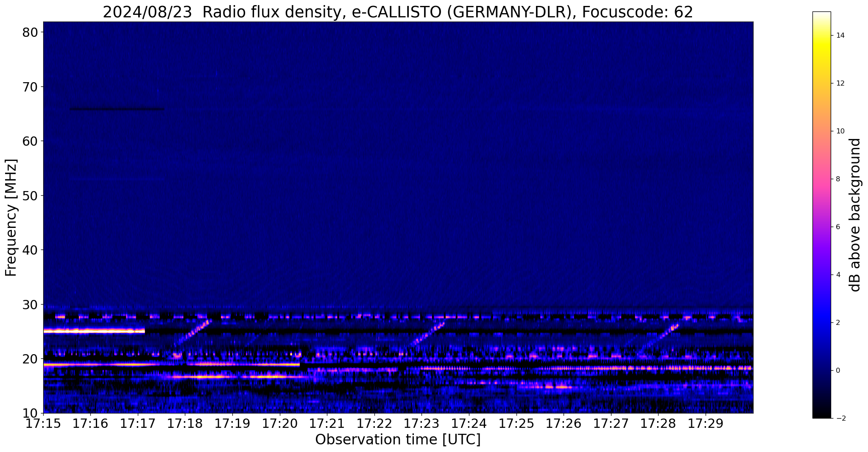Click the 17:23 time tick label

421,424
